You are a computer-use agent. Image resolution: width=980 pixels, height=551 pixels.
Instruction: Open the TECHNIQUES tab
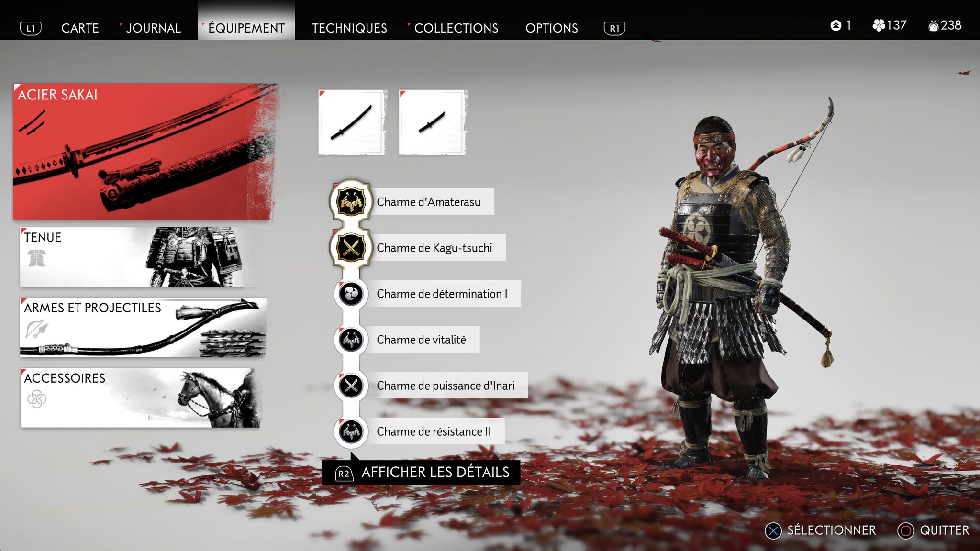click(x=349, y=28)
